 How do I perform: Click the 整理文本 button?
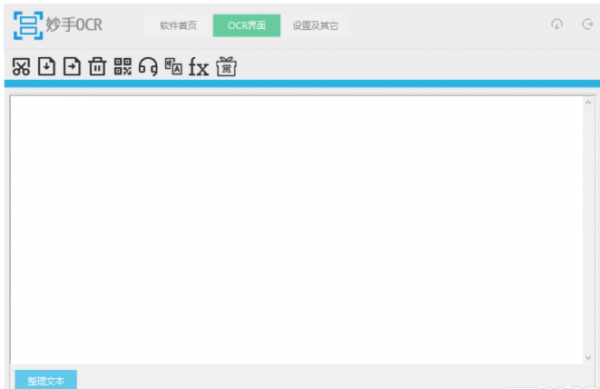(x=46, y=379)
